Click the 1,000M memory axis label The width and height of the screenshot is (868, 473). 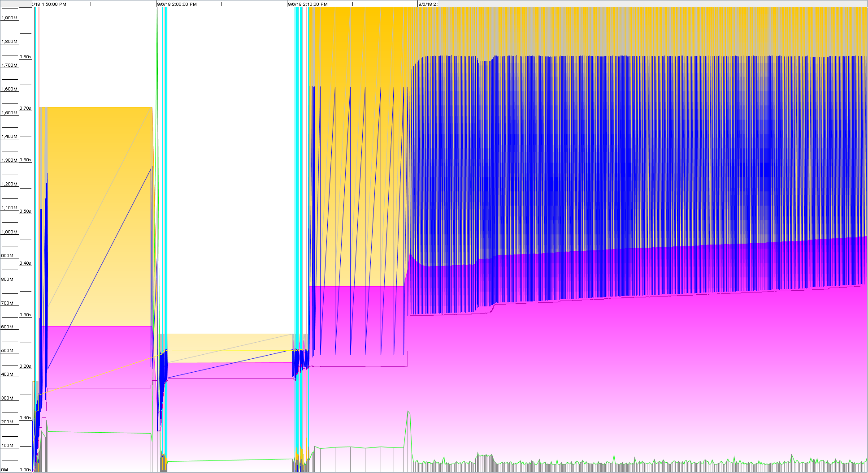click(x=9, y=232)
